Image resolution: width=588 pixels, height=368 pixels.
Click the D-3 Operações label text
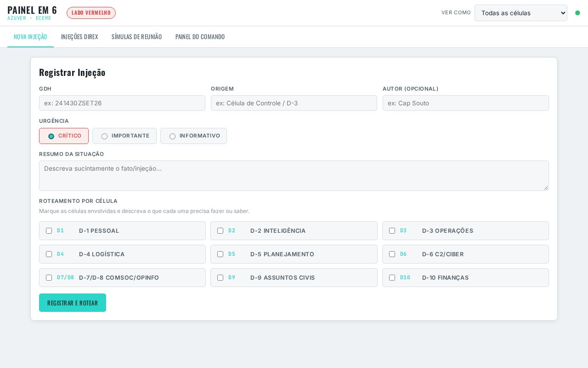pos(447,231)
